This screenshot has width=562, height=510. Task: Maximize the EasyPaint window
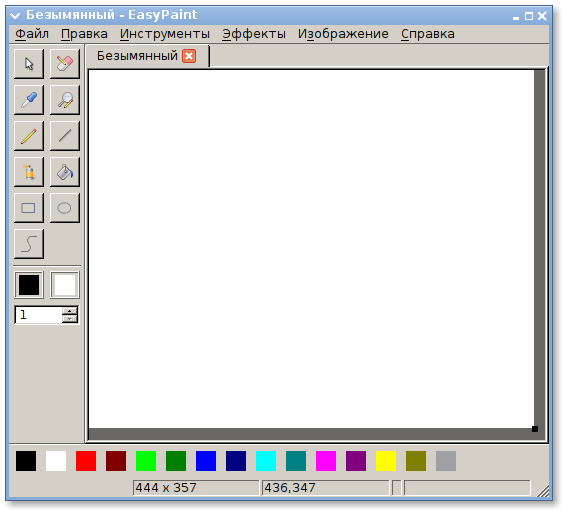coord(529,16)
